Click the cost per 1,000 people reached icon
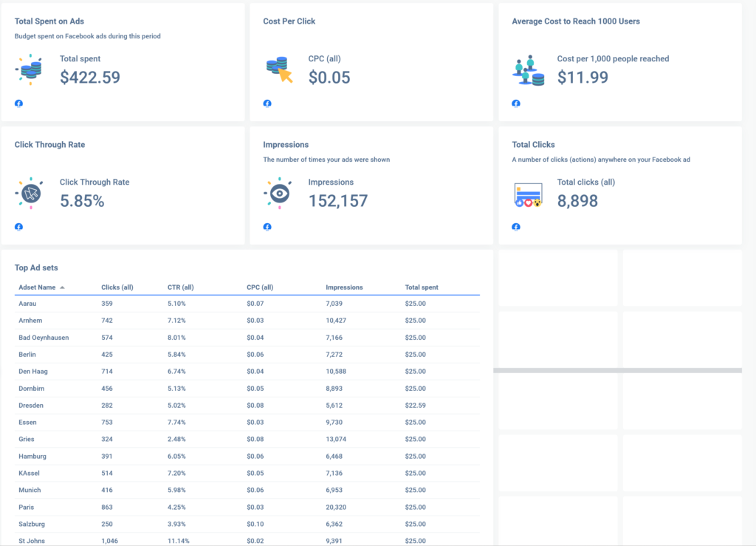This screenshot has height=546, width=756. [528, 70]
